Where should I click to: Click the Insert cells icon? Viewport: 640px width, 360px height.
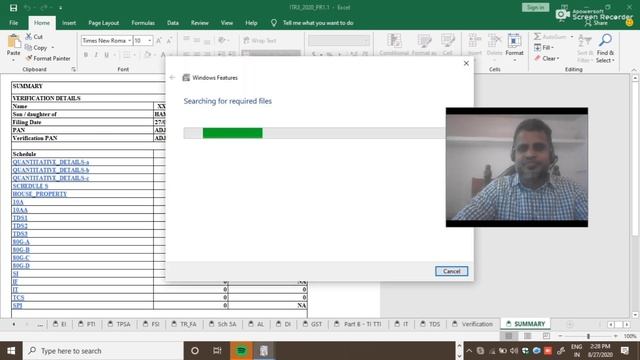[475, 41]
